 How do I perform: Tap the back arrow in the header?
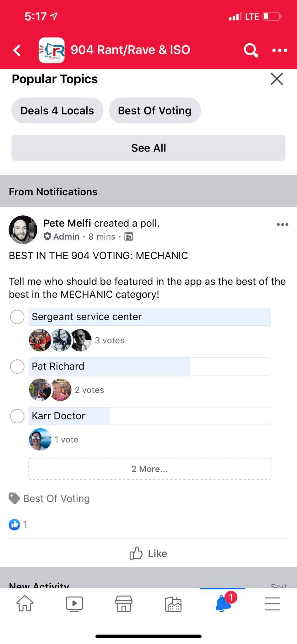pos(17,50)
